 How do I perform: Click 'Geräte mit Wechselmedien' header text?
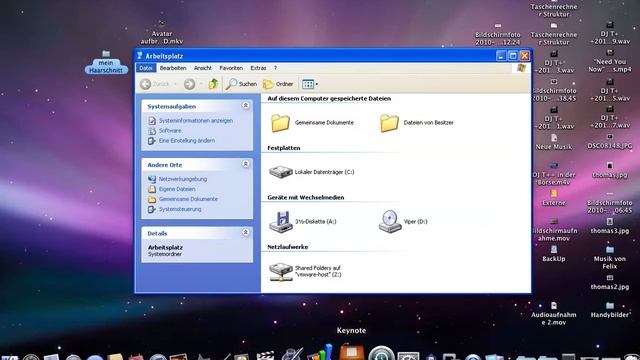pyautogui.click(x=306, y=198)
